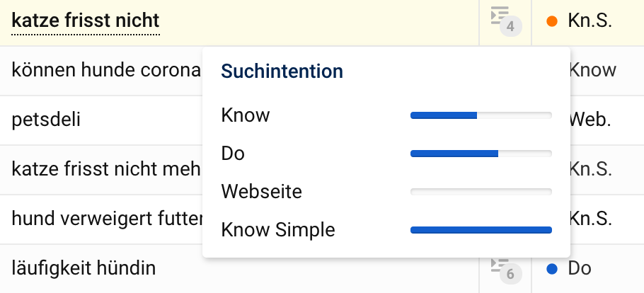Click the "Web." intent in petsdeli row
644x293 pixels.
(x=590, y=119)
